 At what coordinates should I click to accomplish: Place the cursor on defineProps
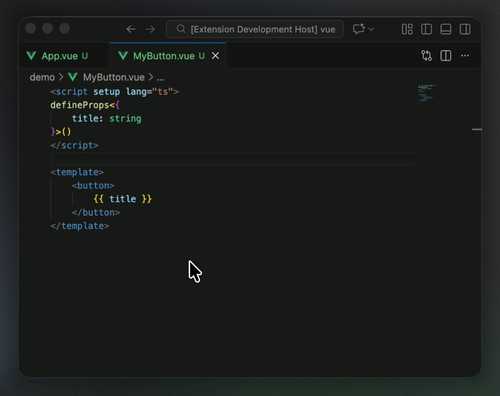click(80, 105)
